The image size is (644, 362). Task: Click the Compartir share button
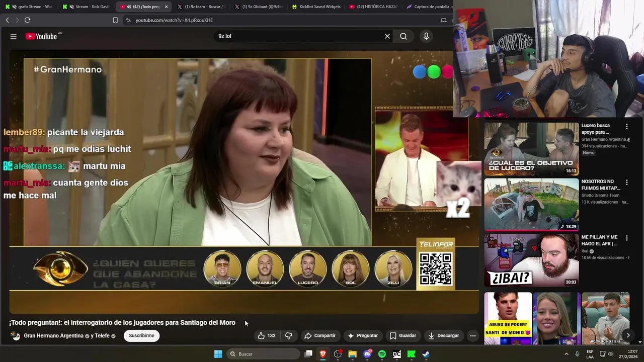[x=319, y=335]
